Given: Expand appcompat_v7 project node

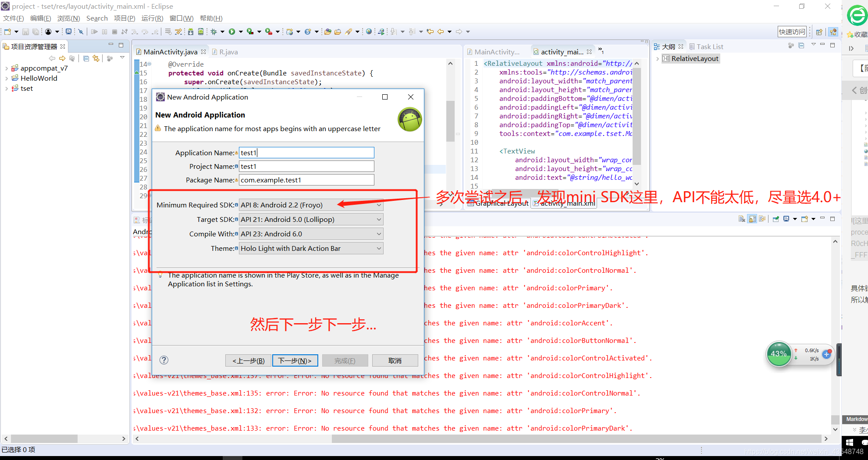Looking at the screenshot, I should 6,68.
